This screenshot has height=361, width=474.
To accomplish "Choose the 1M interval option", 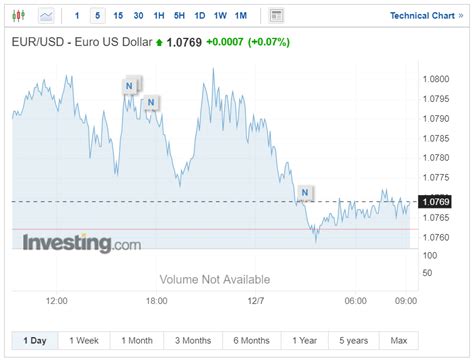I will click(241, 16).
